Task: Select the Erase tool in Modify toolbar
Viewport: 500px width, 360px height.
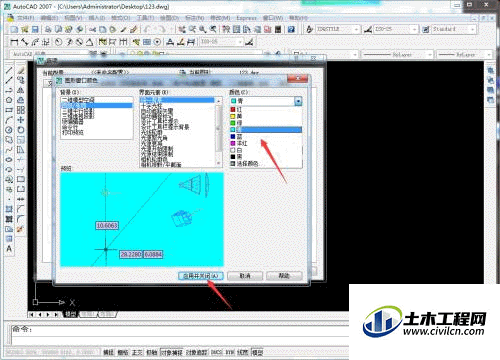Action: coord(21,70)
